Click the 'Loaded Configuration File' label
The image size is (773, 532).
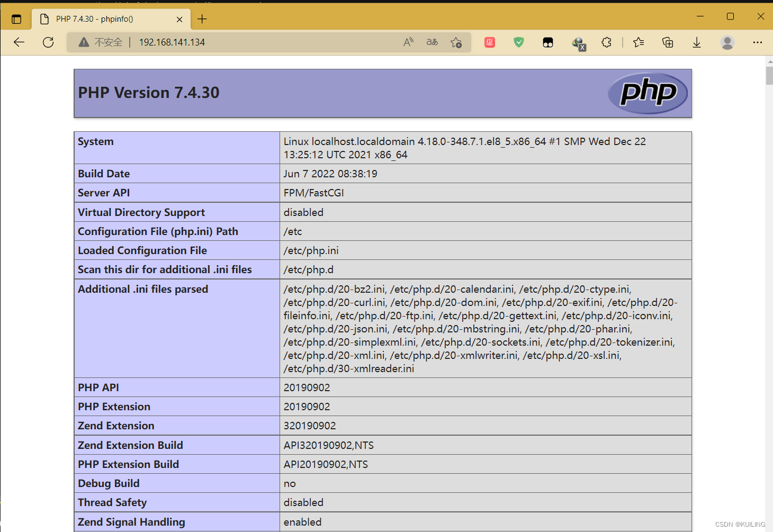142,250
